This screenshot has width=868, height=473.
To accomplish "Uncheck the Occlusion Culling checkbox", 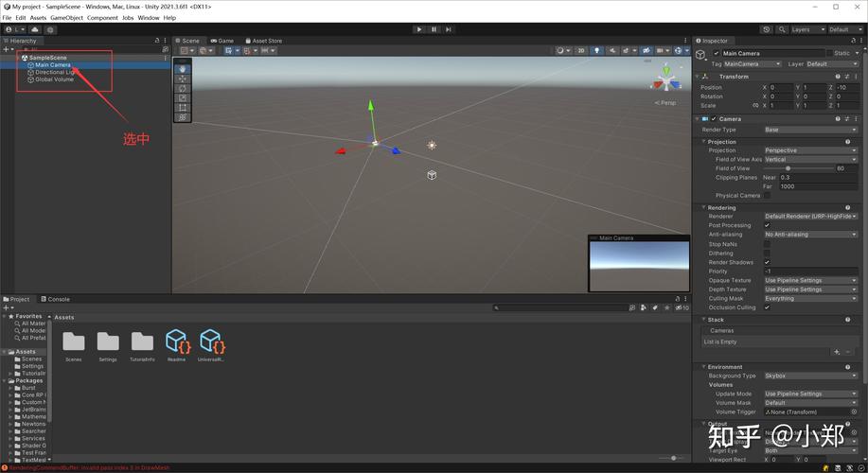I will tap(767, 307).
